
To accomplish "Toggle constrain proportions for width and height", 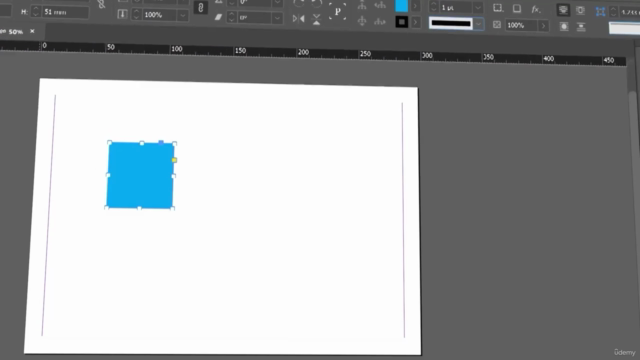I will coord(101,4).
